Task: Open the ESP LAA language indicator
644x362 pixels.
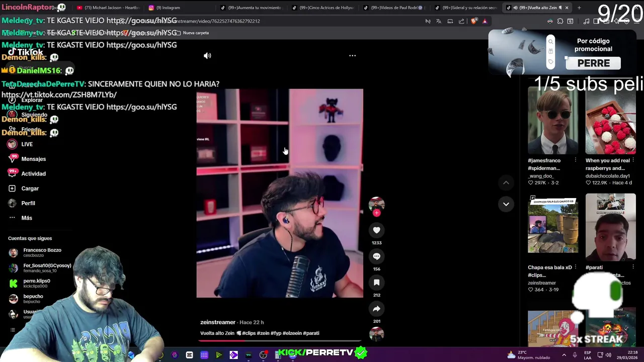Action: [x=588, y=355]
